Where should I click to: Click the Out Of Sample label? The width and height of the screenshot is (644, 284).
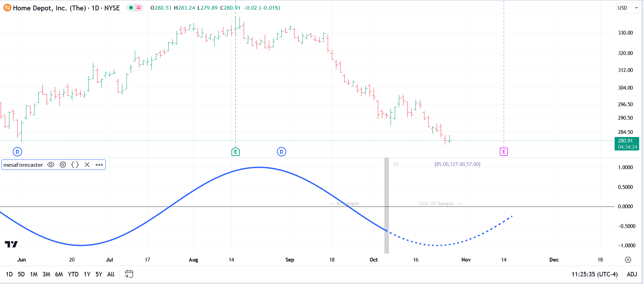tap(440, 204)
